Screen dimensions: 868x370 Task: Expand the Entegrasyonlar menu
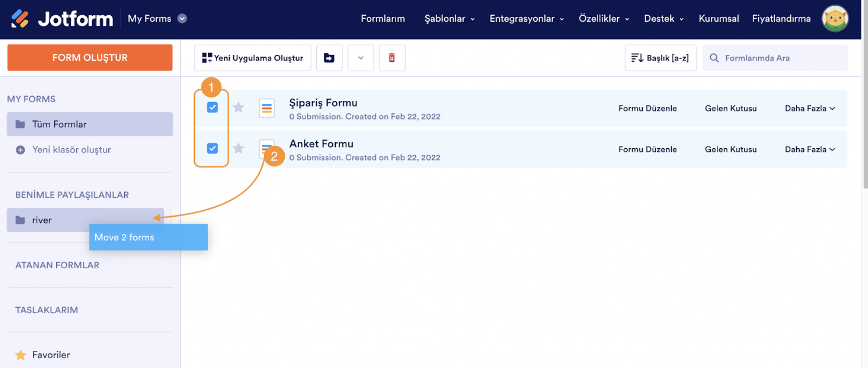(527, 19)
